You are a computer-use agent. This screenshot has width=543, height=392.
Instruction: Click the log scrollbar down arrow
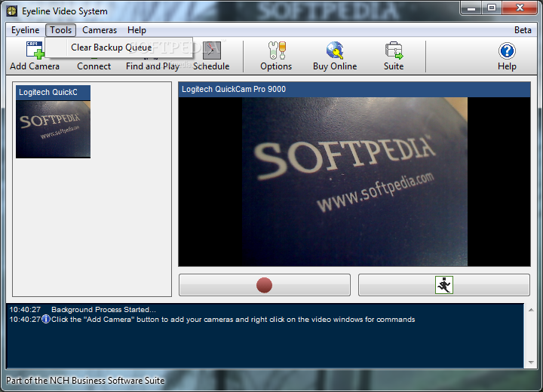click(531, 362)
